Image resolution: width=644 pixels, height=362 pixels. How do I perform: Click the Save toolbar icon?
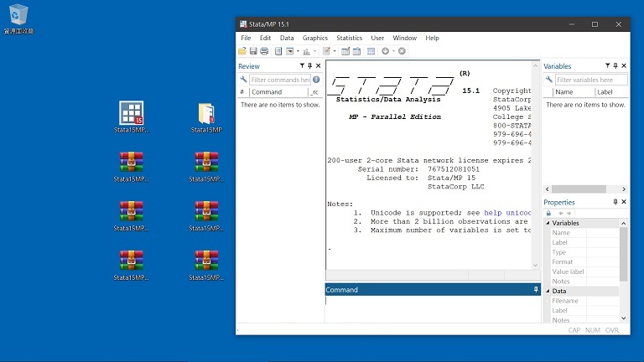pos(253,51)
